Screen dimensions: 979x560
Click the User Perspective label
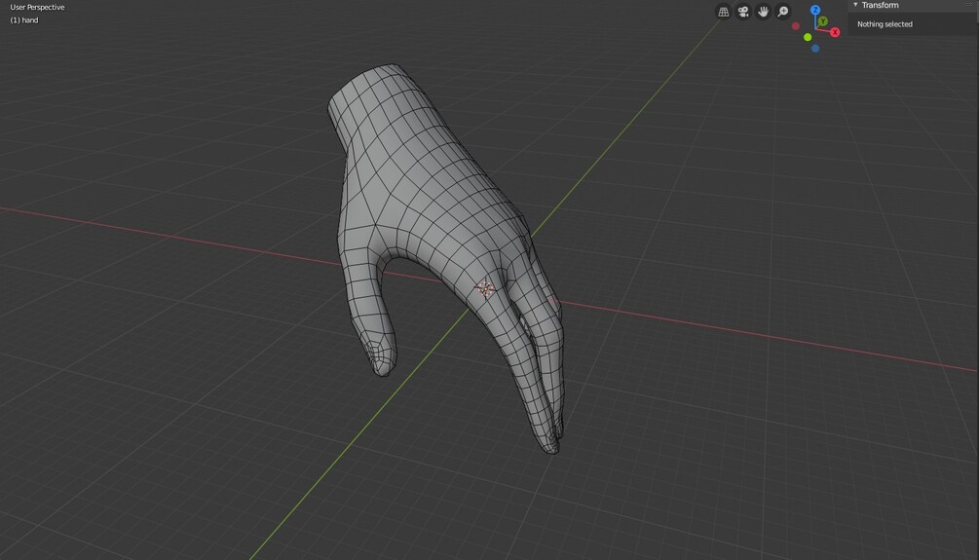[x=37, y=8]
